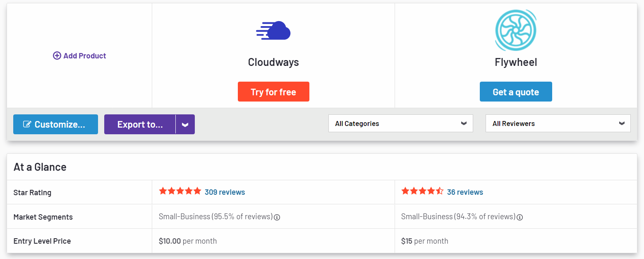The width and height of the screenshot is (644, 259).
Task: Click the $15 per month price
Action: [425, 241]
